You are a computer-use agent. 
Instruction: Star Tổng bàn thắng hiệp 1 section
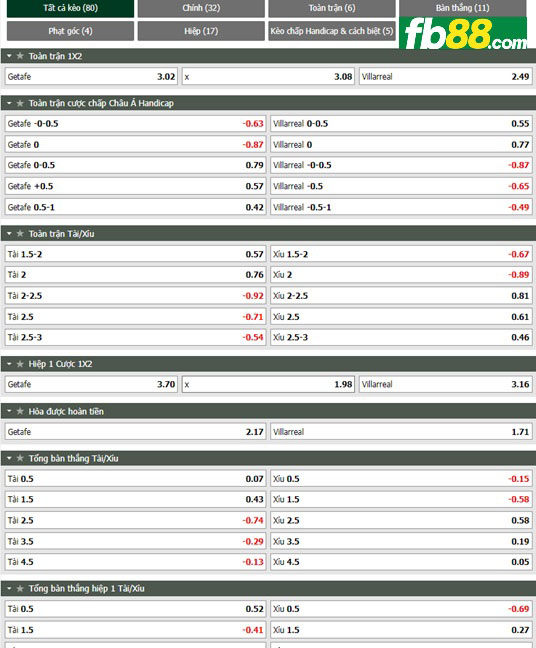20,588
